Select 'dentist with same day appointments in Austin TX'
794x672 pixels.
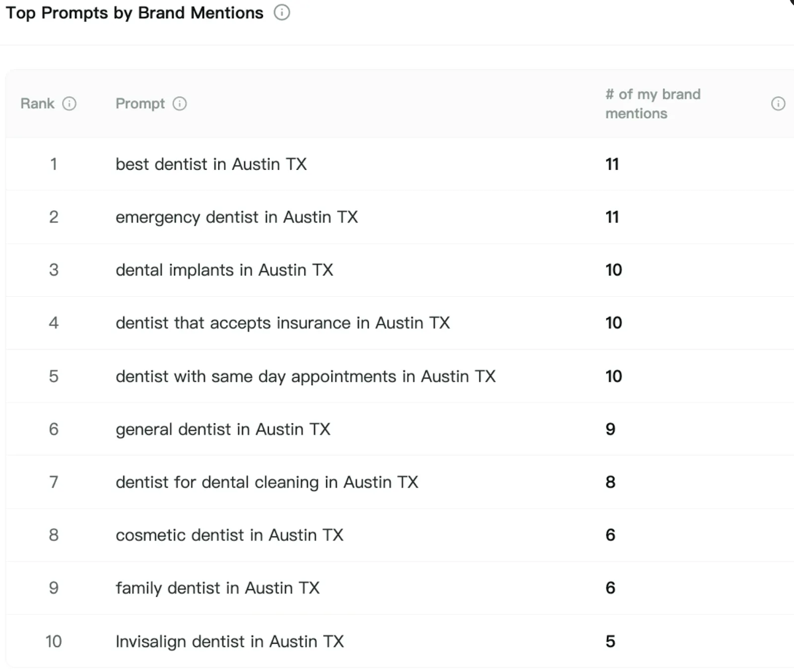click(306, 377)
